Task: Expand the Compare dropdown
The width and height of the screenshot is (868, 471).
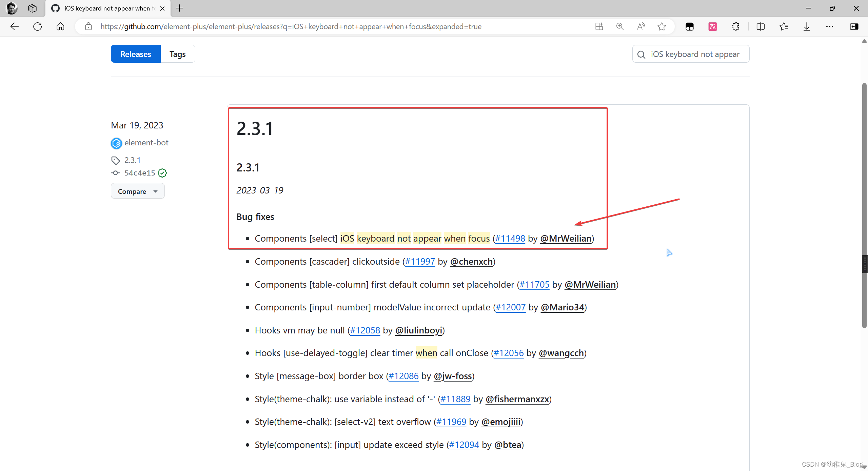Action: tap(138, 191)
